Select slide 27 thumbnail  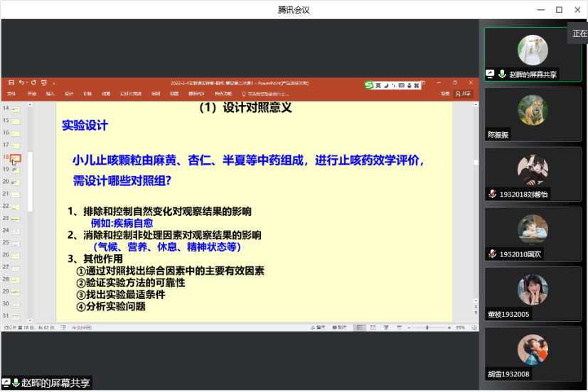click(x=16, y=268)
